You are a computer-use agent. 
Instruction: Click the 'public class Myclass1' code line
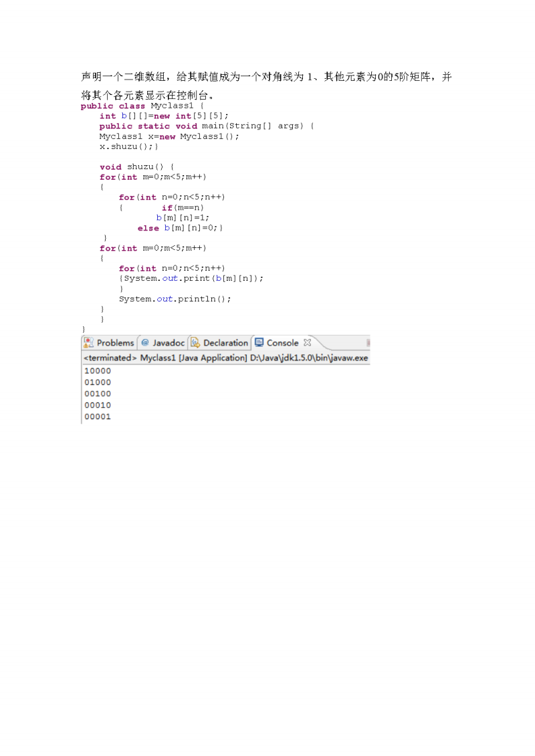click(142, 106)
